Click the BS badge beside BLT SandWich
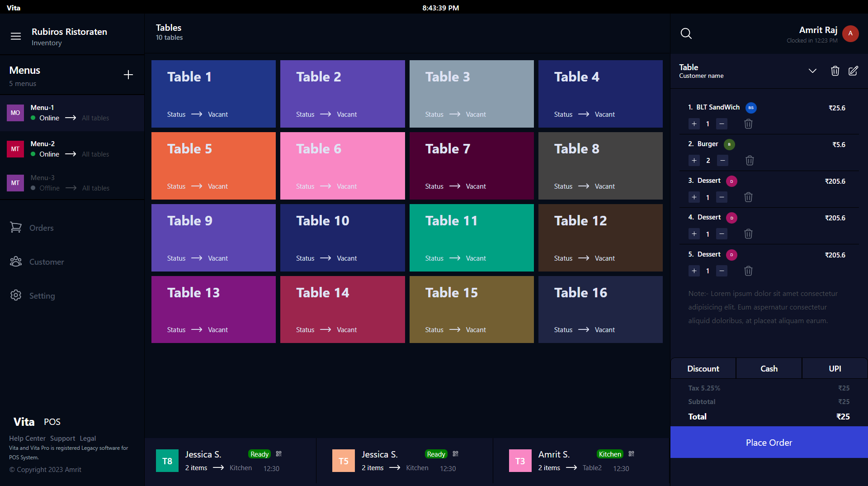The width and height of the screenshot is (868, 486). (751, 108)
